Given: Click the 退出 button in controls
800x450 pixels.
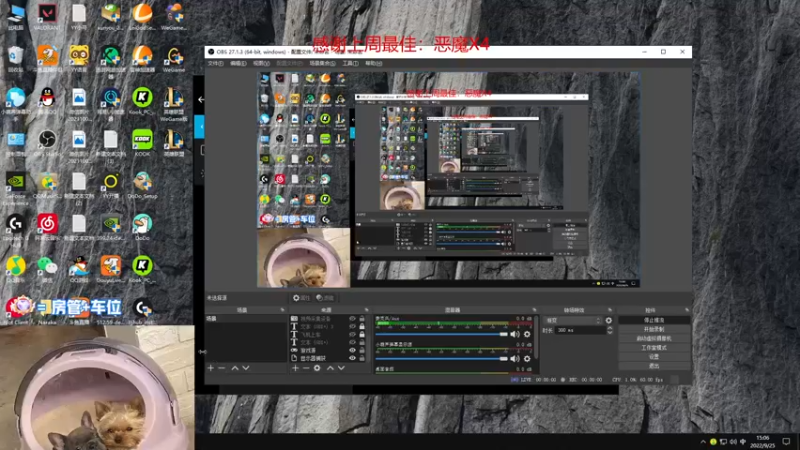Looking at the screenshot, I should coord(654,366).
